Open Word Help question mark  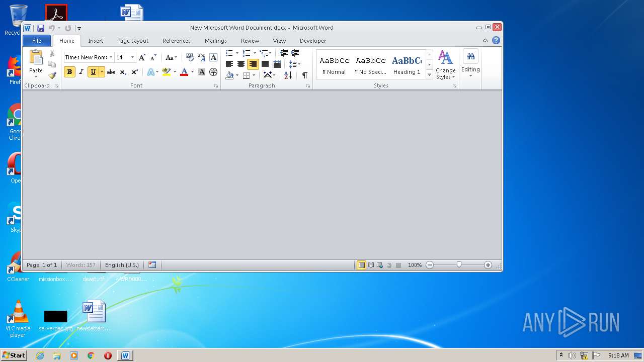coord(496,40)
